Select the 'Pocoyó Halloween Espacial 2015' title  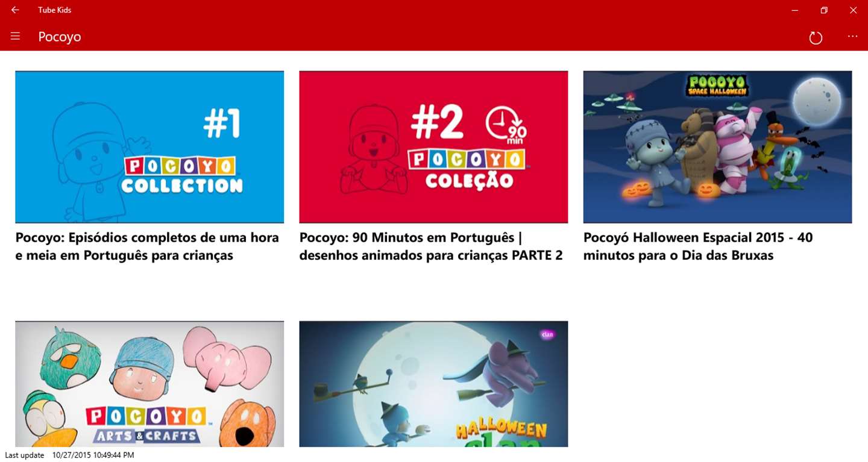(698, 246)
